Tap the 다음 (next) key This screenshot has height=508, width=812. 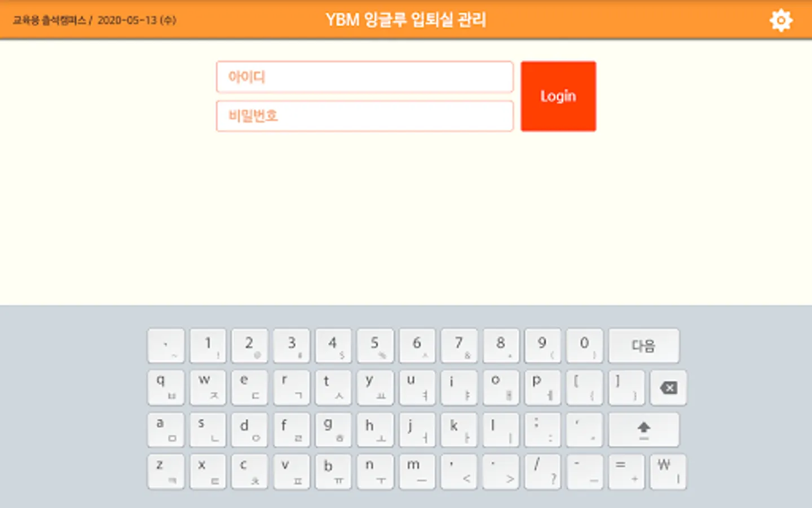click(643, 345)
